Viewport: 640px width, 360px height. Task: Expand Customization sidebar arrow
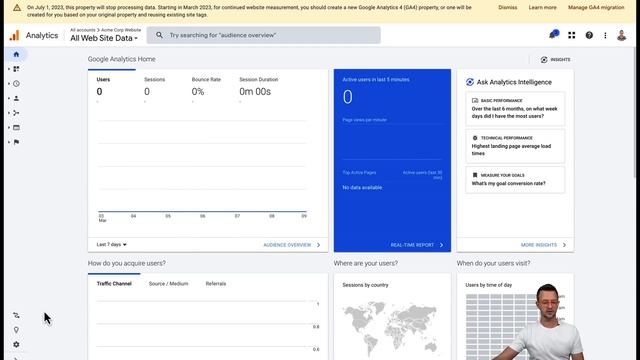[x=9, y=69]
